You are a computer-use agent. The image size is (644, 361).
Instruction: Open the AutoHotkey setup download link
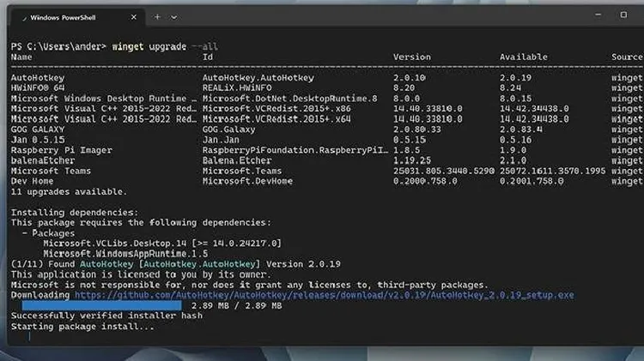click(x=324, y=295)
